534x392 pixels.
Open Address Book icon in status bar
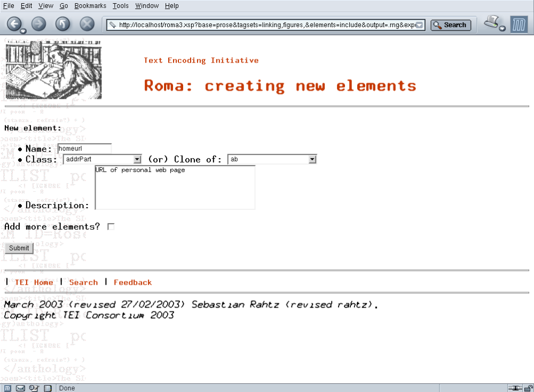tap(47, 388)
